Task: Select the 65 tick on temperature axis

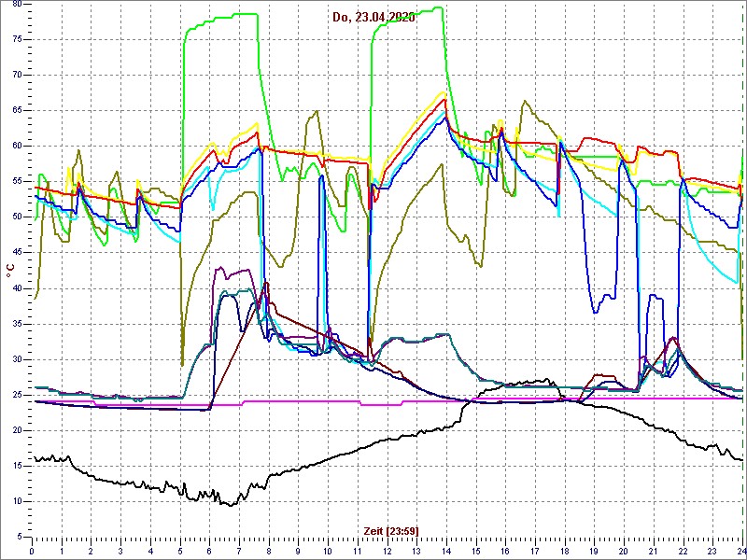Action: point(17,111)
